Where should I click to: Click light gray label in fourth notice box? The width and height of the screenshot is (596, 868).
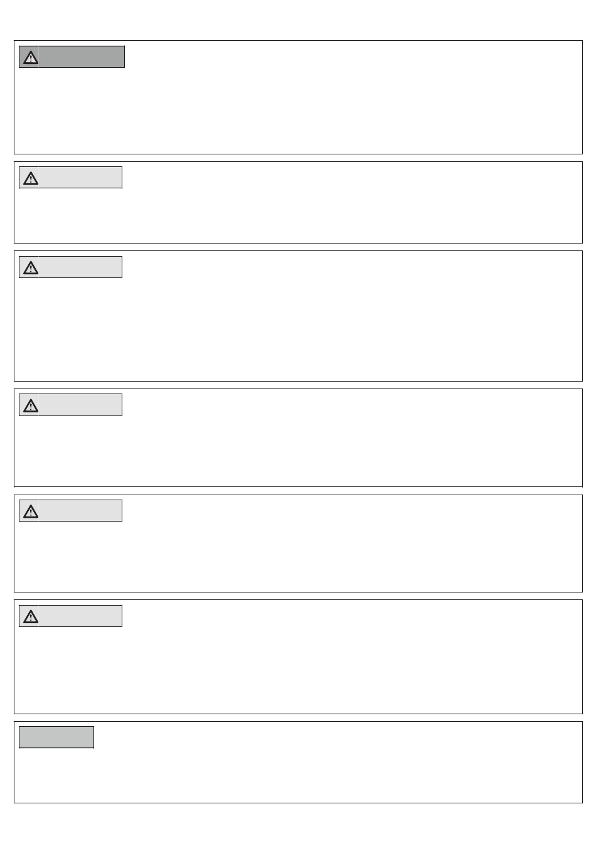[70, 405]
